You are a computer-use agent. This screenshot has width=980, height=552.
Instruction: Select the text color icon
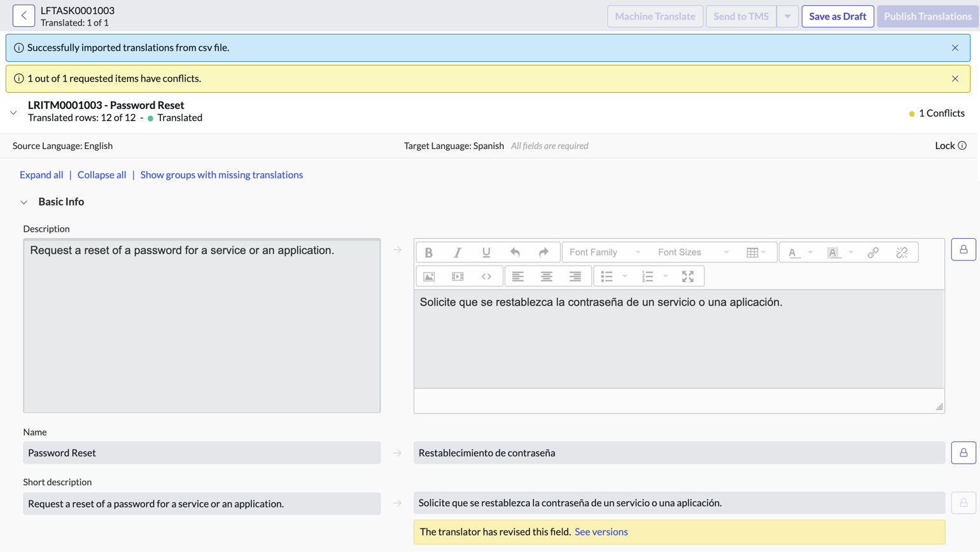pos(793,252)
